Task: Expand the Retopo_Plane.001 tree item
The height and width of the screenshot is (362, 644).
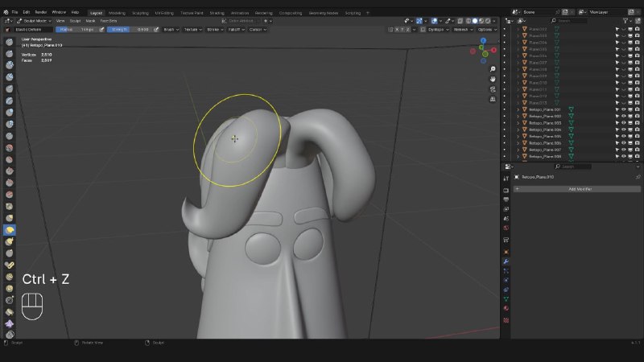Action: pos(518,109)
